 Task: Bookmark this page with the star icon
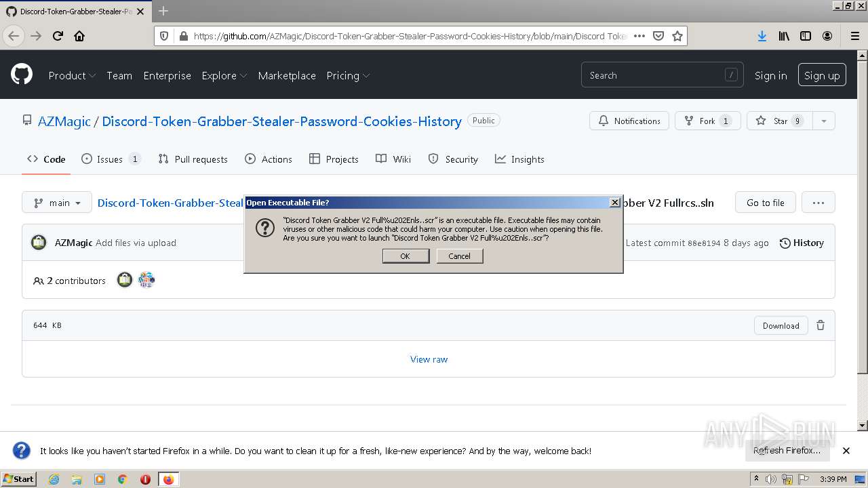pos(677,36)
